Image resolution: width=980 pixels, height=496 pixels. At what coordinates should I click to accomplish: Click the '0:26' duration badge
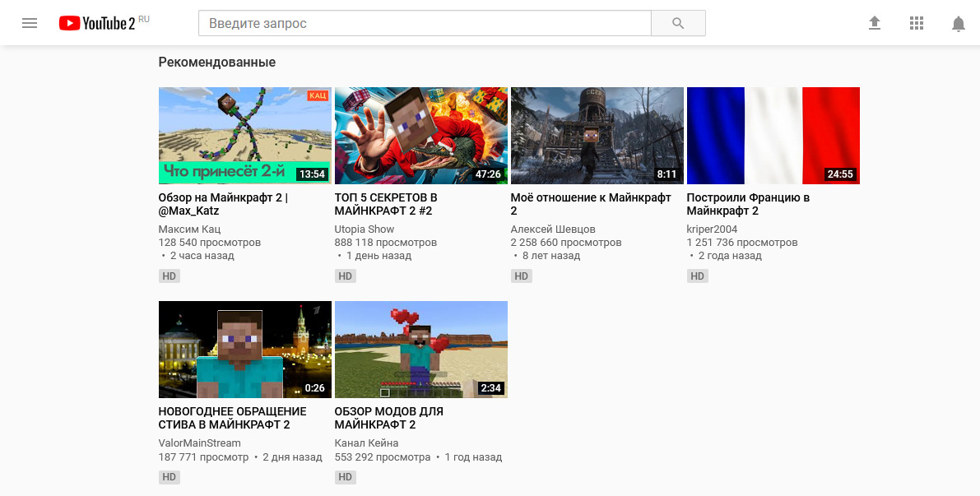click(315, 388)
